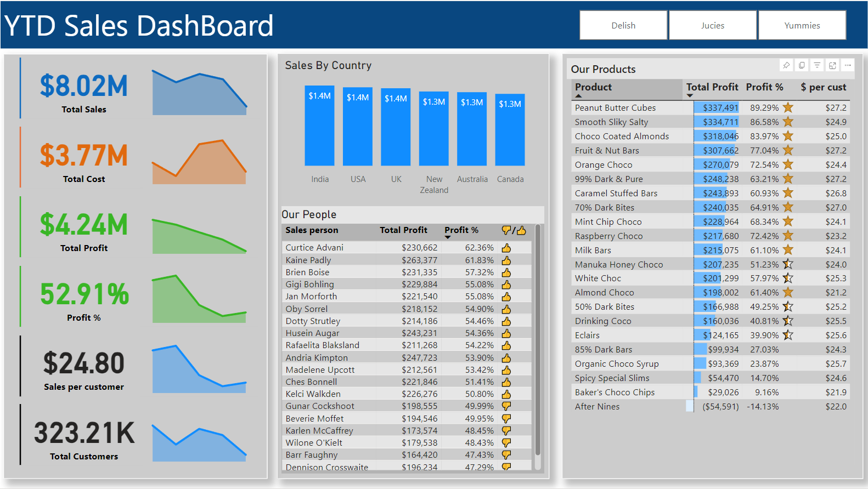The width and height of the screenshot is (868, 489).
Task: Select the India bar in Sales By Country
Action: (x=319, y=126)
